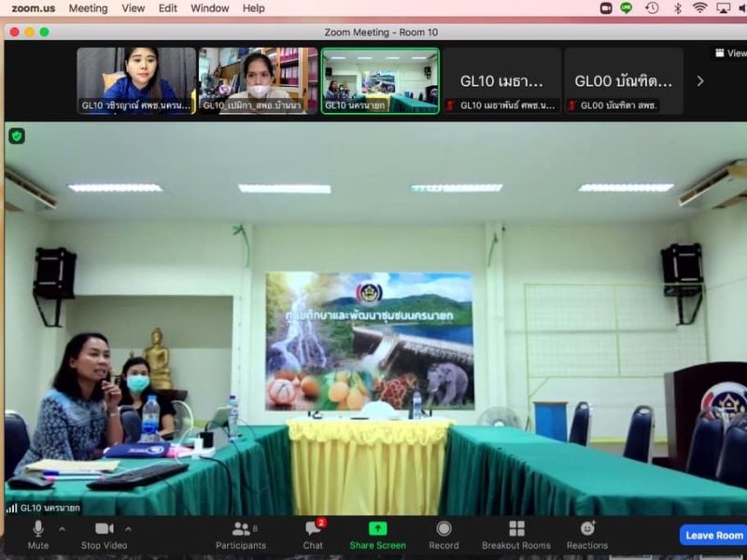
Task: Open the Participants panel
Action: coord(241,534)
